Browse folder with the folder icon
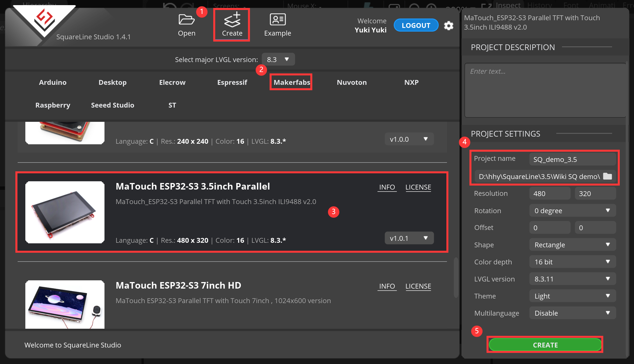Viewport: 634px width, 364px height. click(x=607, y=176)
